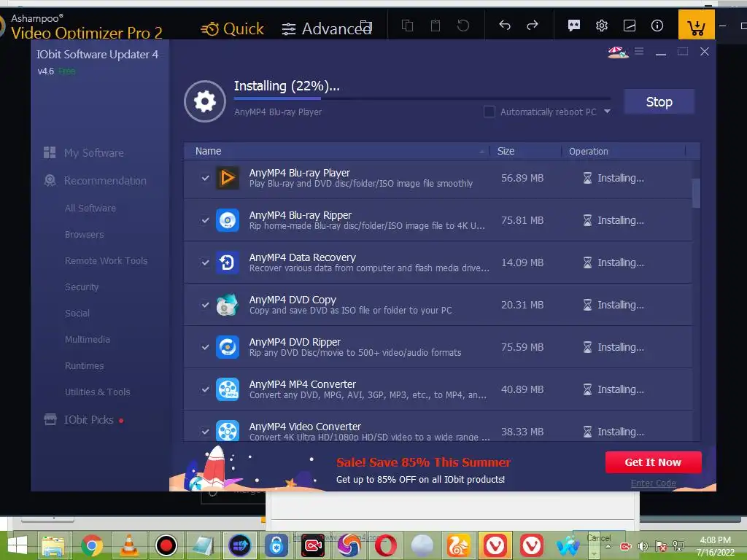This screenshot has width=747, height=560.
Task: Uncheck AnyMP4 DVD Copy row checkbox
Action: 205,305
